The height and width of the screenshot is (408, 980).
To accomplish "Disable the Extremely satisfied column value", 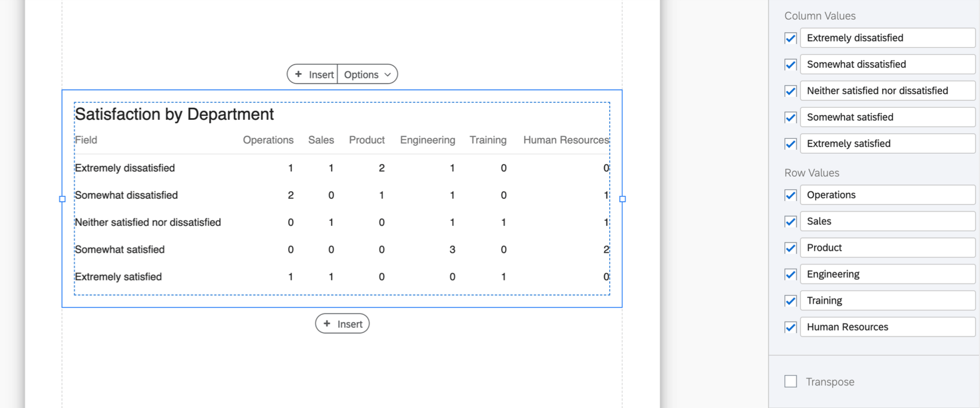I will [790, 144].
